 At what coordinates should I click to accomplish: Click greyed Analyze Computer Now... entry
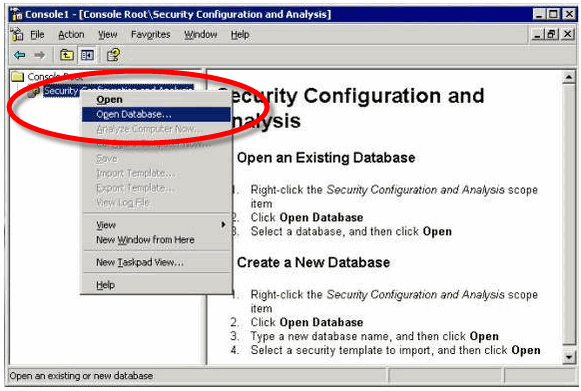click(156, 129)
